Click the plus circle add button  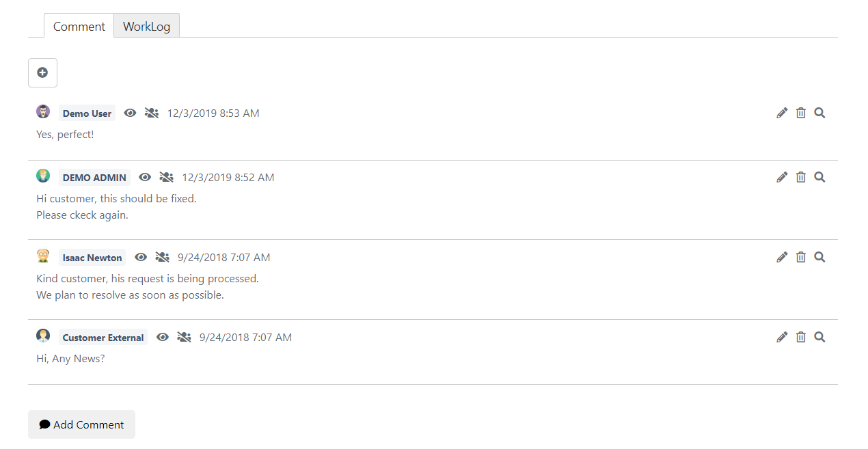click(x=42, y=72)
